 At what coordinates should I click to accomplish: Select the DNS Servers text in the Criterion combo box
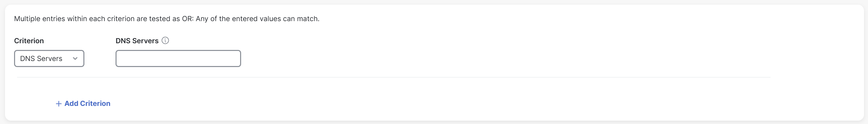(x=41, y=59)
